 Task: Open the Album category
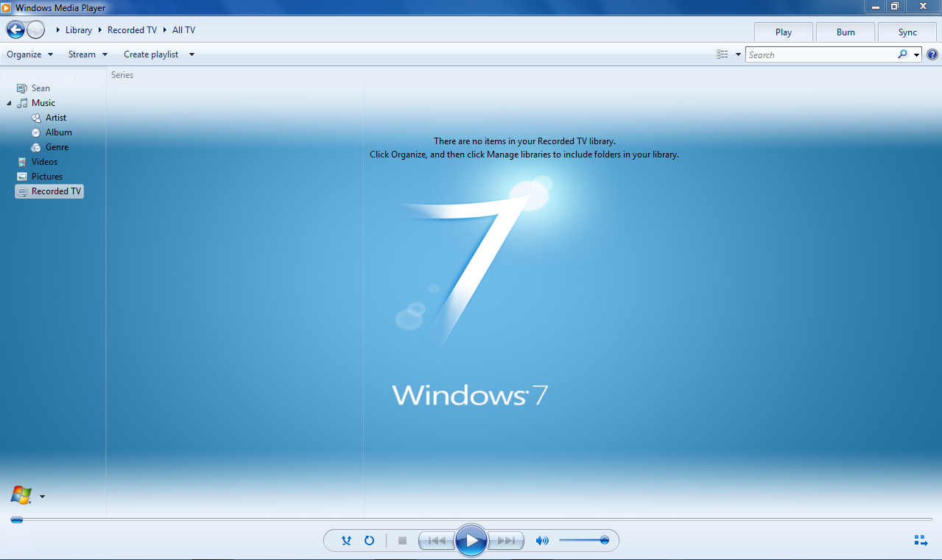(x=52, y=132)
